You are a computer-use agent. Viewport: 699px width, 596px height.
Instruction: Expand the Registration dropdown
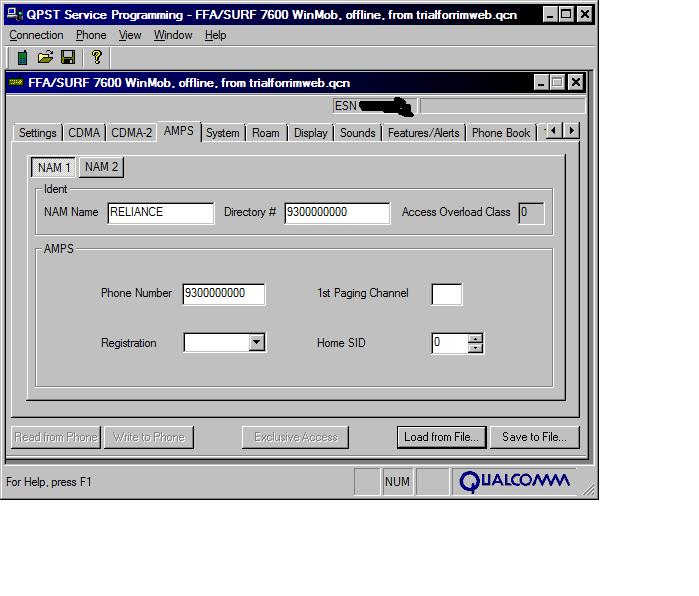[x=257, y=343]
